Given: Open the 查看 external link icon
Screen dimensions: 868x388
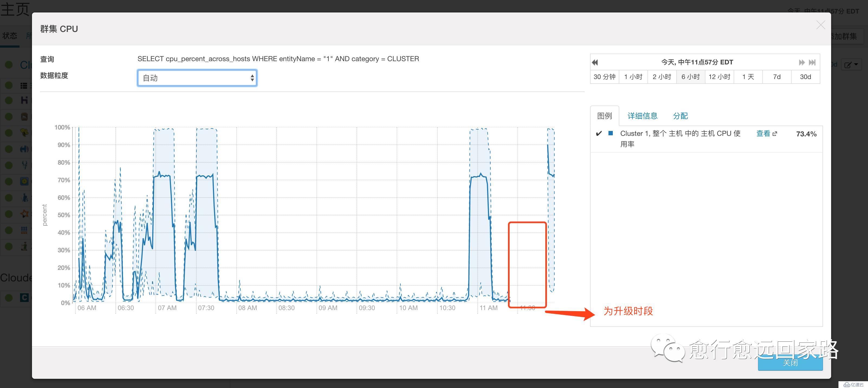Looking at the screenshot, I should [x=775, y=134].
